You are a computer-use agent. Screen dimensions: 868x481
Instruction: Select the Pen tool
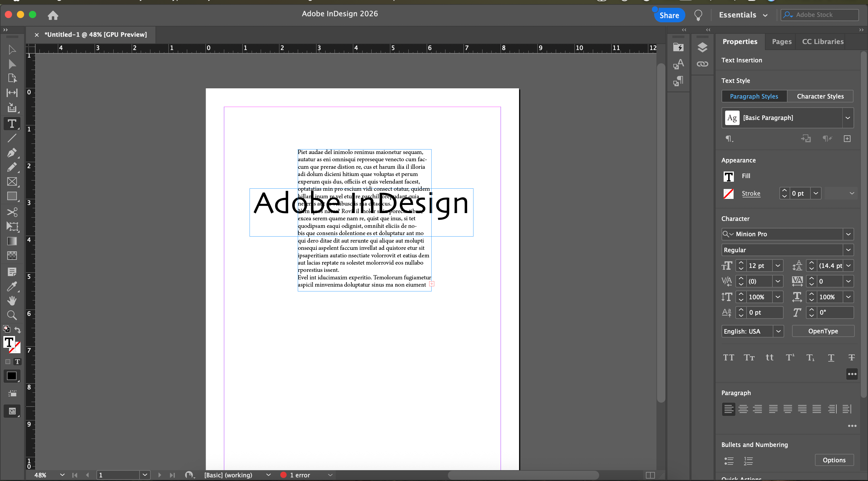pyautogui.click(x=11, y=152)
